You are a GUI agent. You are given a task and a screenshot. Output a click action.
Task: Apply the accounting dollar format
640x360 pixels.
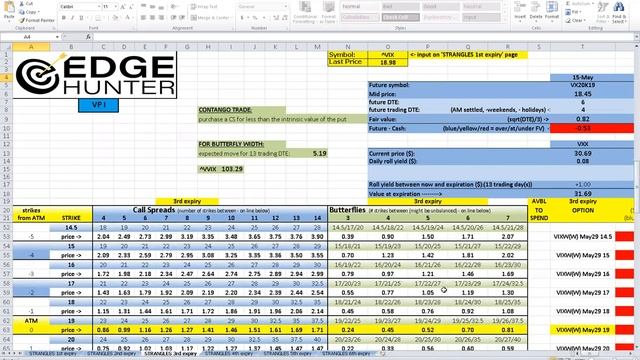pyautogui.click(x=243, y=18)
